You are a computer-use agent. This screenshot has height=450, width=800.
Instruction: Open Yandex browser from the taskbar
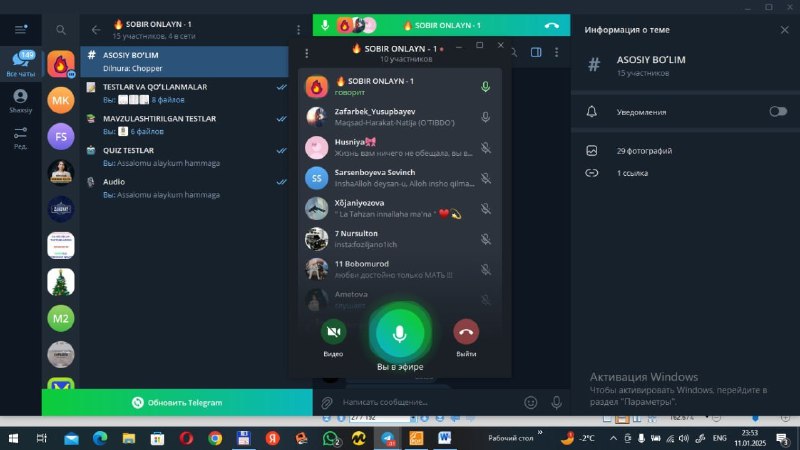[x=272, y=438]
